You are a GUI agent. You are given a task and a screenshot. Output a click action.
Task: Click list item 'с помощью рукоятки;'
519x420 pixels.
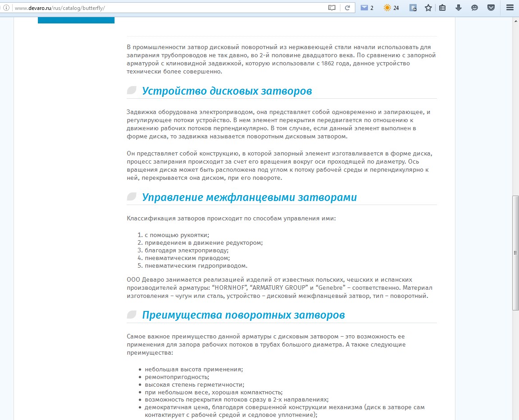[x=177, y=235]
